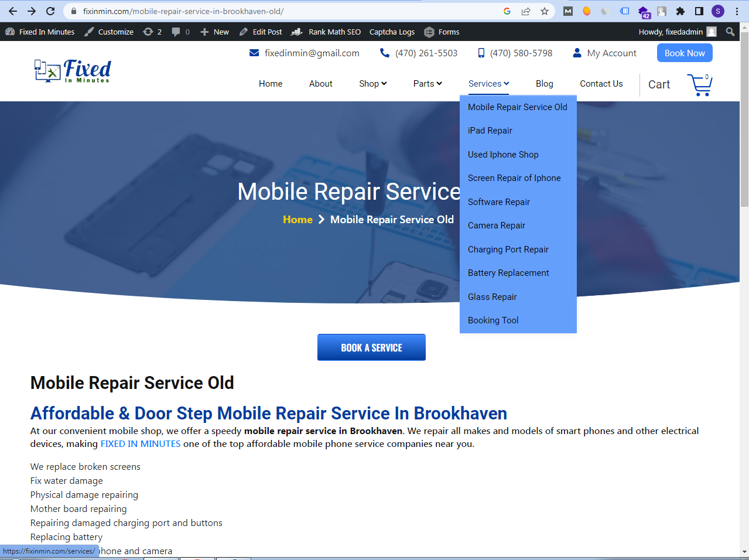Click the Book Now button
The width and height of the screenshot is (749, 560).
click(x=684, y=53)
